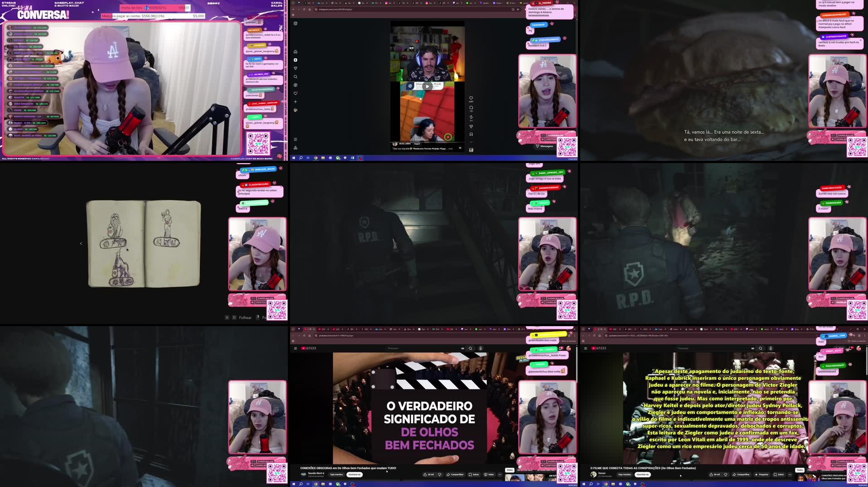The image size is (868, 487).
Task: Open the Reels icon in Instagram sidebar
Action: coord(295,60)
